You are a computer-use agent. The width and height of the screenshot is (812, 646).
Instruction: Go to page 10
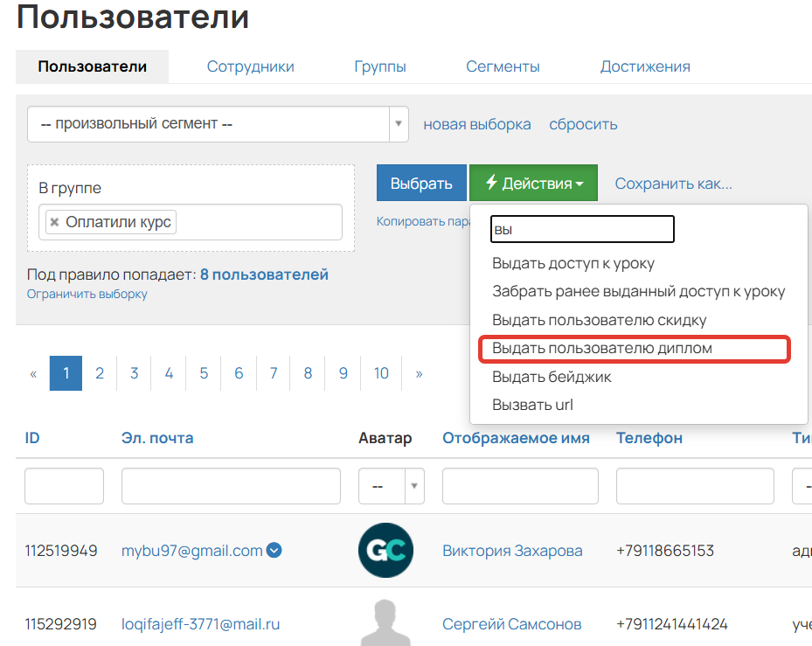click(x=381, y=373)
